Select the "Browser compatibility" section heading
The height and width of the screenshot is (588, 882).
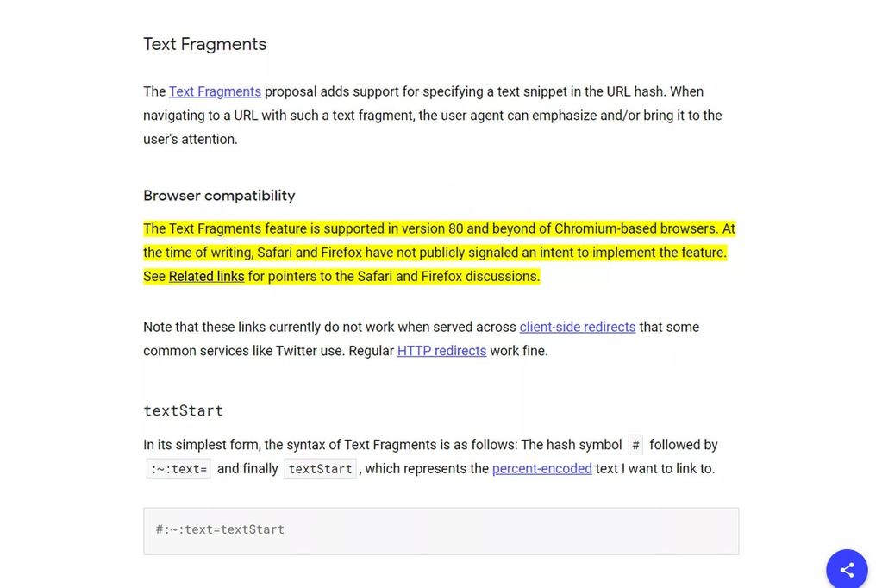(x=219, y=196)
